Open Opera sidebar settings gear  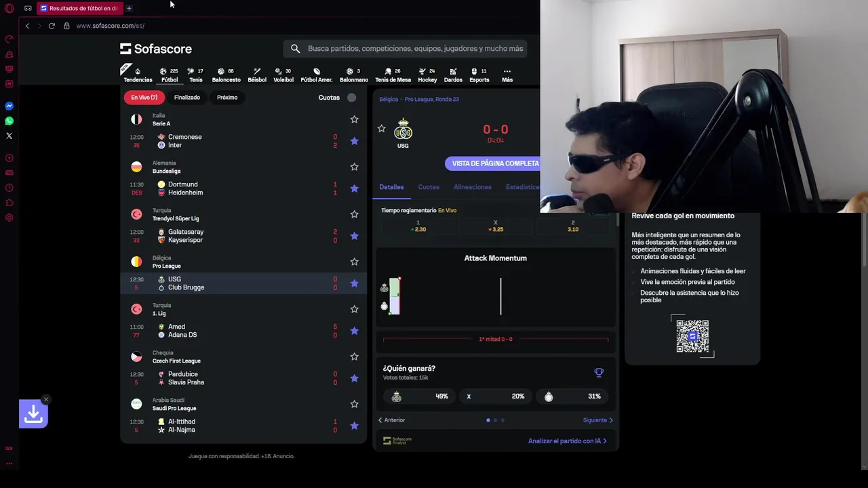point(9,218)
